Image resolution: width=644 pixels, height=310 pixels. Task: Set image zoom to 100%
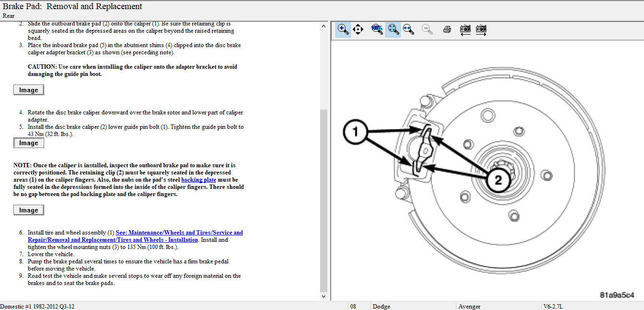(x=377, y=29)
